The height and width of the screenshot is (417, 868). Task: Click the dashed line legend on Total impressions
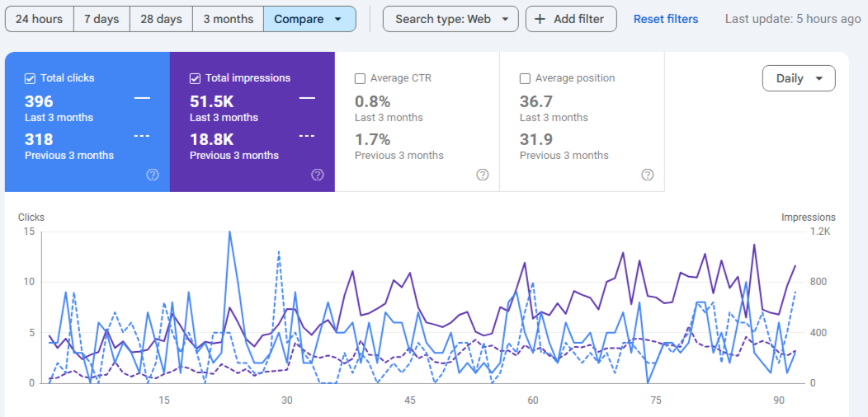click(307, 136)
